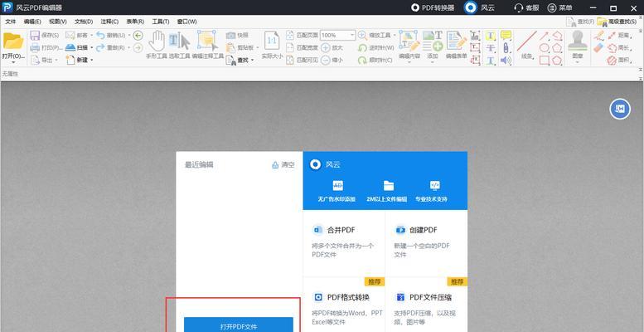Open the 表单(R) menu

135,22
